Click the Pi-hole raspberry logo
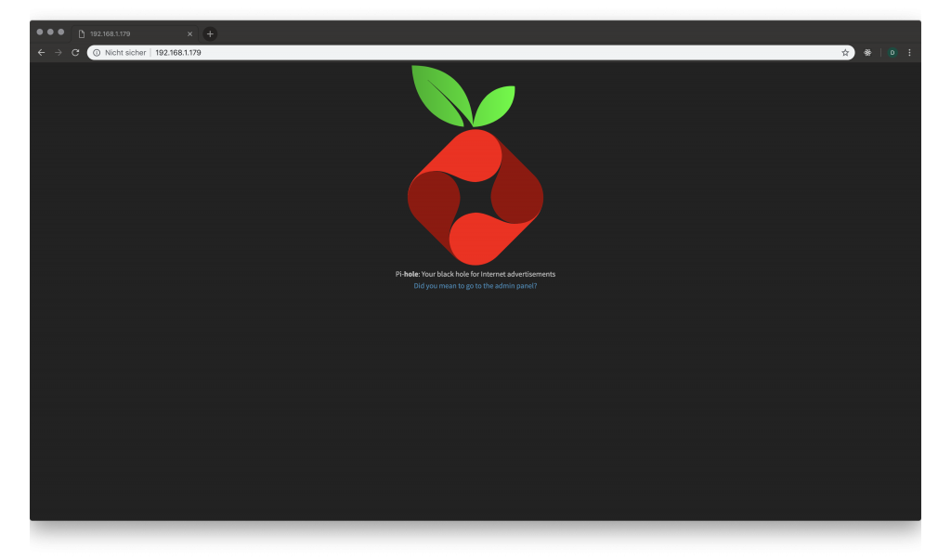The image size is (951, 560). [475, 165]
